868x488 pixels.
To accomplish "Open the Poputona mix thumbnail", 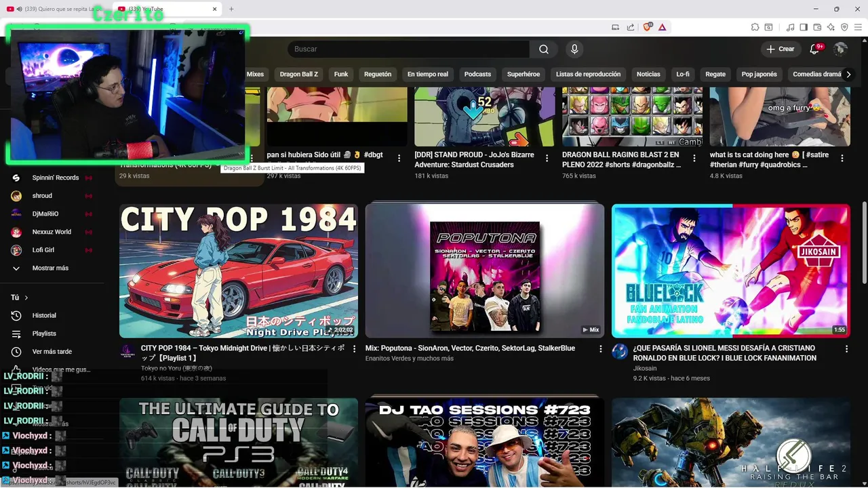I will pyautogui.click(x=485, y=271).
